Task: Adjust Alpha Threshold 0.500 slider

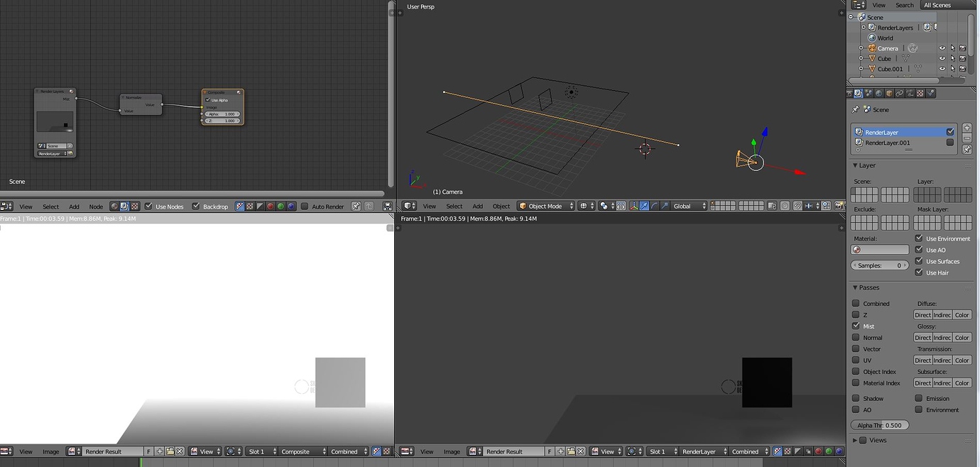Action: (880, 425)
